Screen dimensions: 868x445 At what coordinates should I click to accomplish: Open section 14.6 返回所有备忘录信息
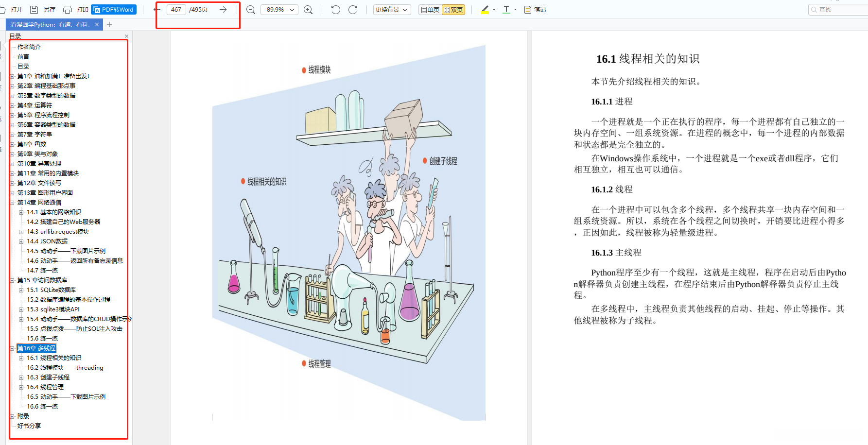[x=75, y=261]
